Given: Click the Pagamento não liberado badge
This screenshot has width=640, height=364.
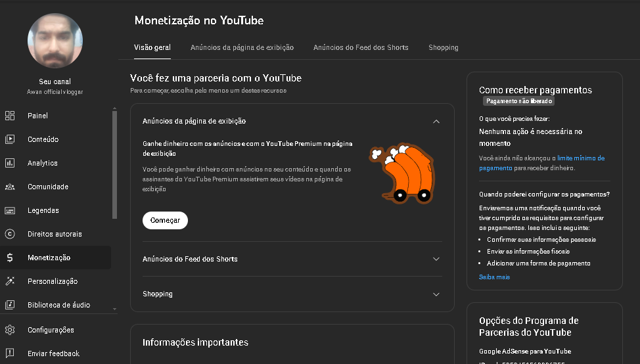Looking at the screenshot, I should coord(519,101).
